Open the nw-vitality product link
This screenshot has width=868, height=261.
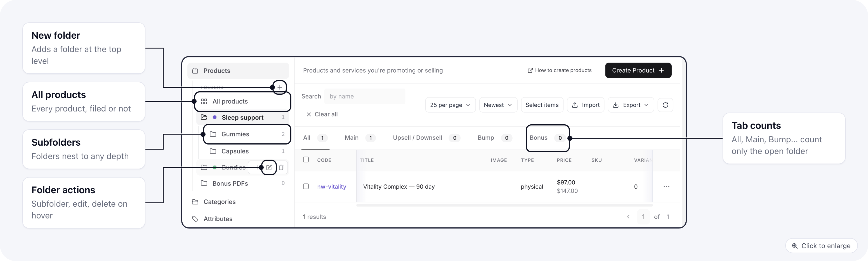332,187
